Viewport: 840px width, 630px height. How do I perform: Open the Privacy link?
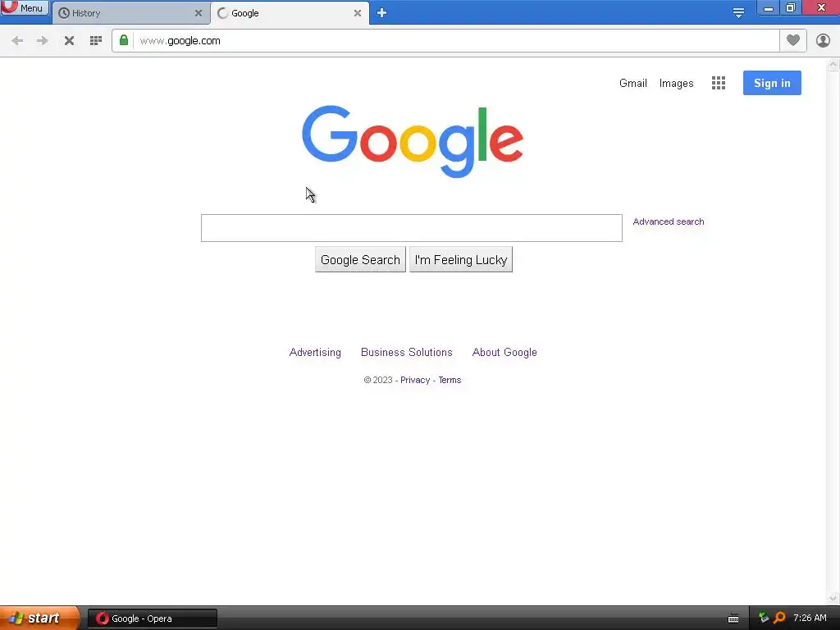[415, 380]
